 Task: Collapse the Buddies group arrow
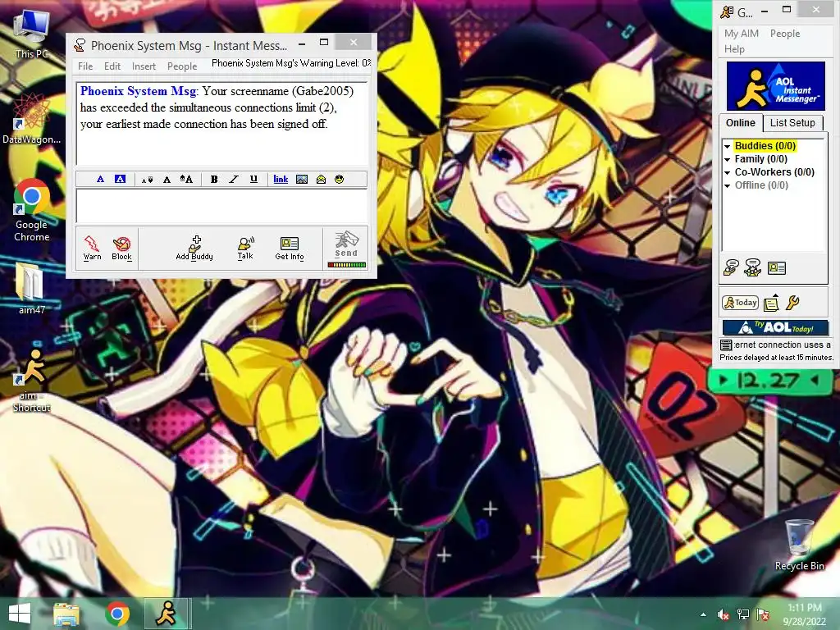[728, 146]
